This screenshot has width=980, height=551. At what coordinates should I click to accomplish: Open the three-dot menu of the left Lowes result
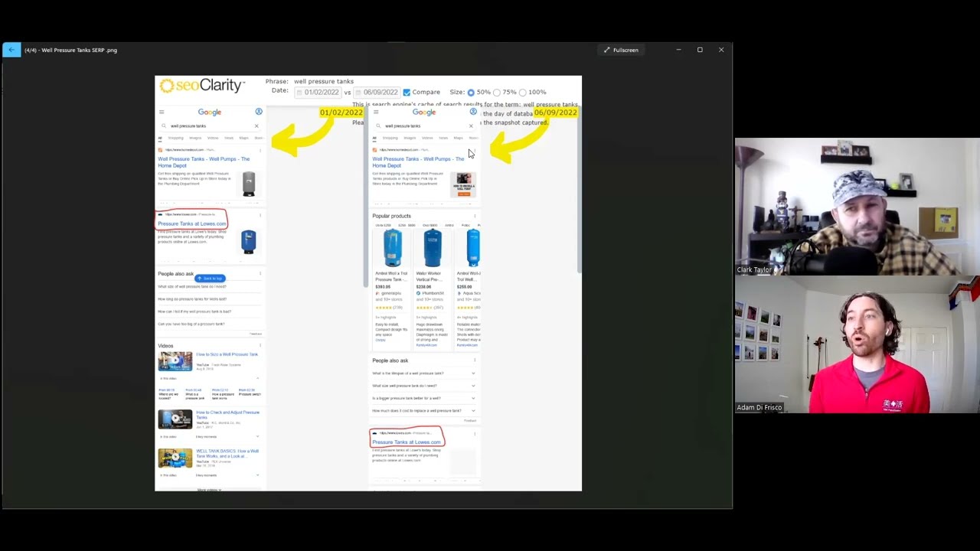[260, 215]
